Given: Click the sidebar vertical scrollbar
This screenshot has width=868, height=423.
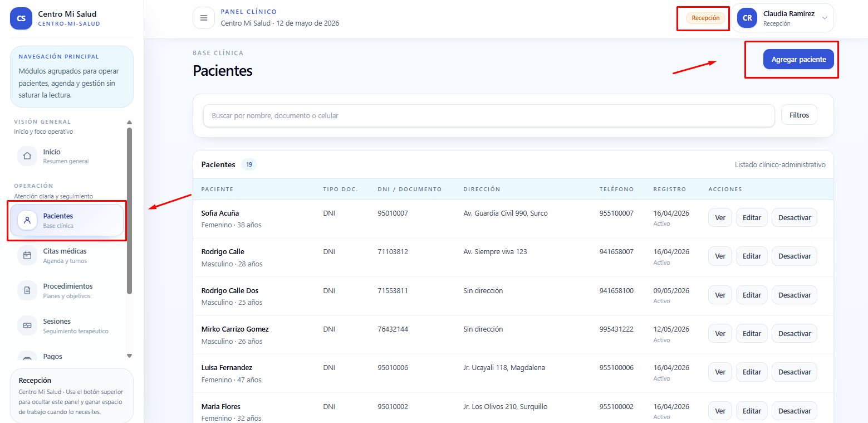Looking at the screenshot, I should coord(130,211).
